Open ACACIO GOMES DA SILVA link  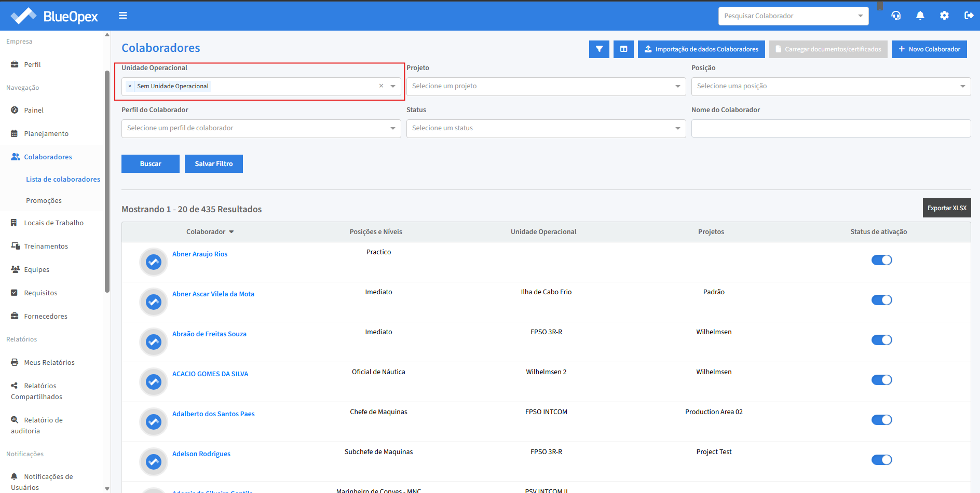[x=210, y=374]
